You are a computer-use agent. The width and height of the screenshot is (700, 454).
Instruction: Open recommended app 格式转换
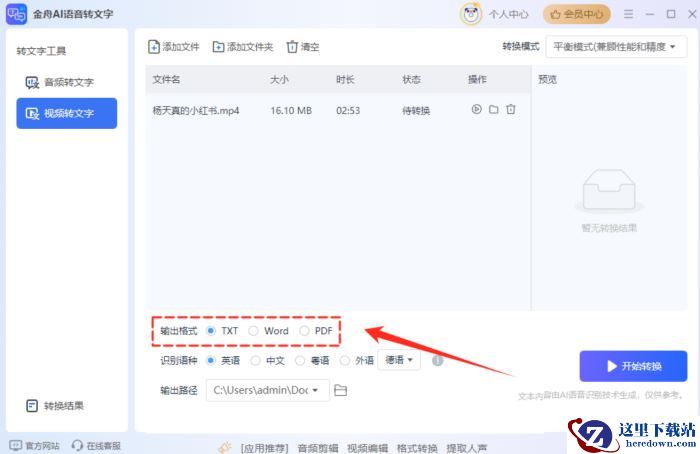tap(417, 448)
